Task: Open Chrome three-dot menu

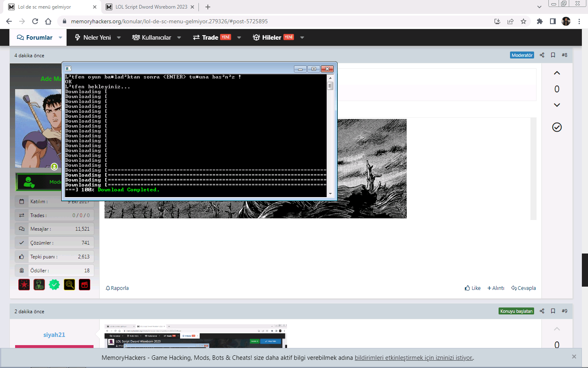Action: pyautogui.click(x=579, y=21)
